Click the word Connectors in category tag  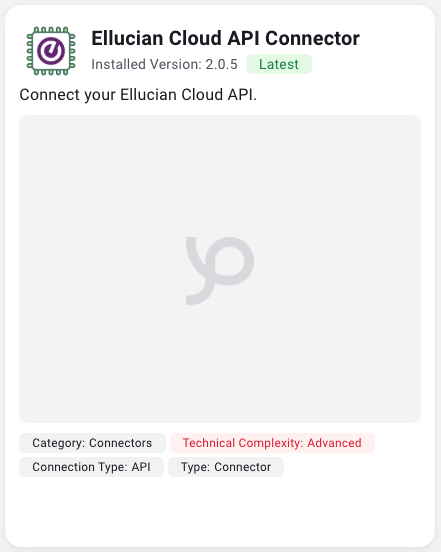[120, 443]
